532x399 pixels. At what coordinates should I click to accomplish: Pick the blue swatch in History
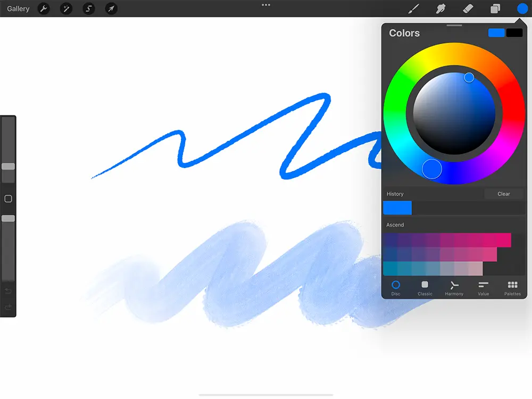(397, 208)
